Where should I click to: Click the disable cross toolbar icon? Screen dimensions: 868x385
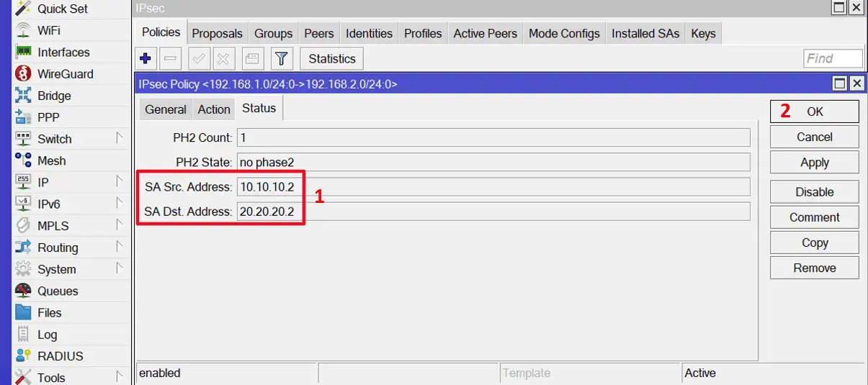click(224, 58)
